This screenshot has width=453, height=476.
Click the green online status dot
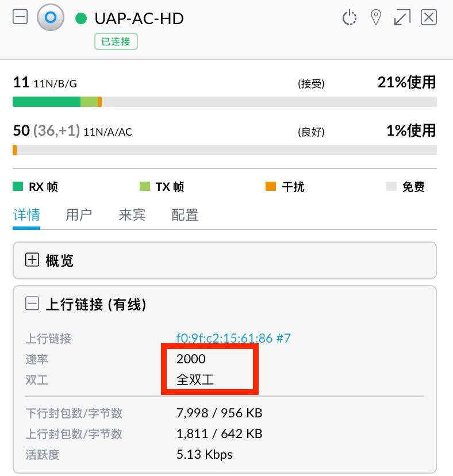81,19
